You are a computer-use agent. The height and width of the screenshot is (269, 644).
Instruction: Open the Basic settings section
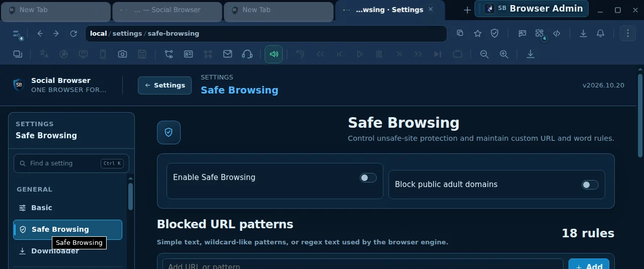tap(67, 208)
